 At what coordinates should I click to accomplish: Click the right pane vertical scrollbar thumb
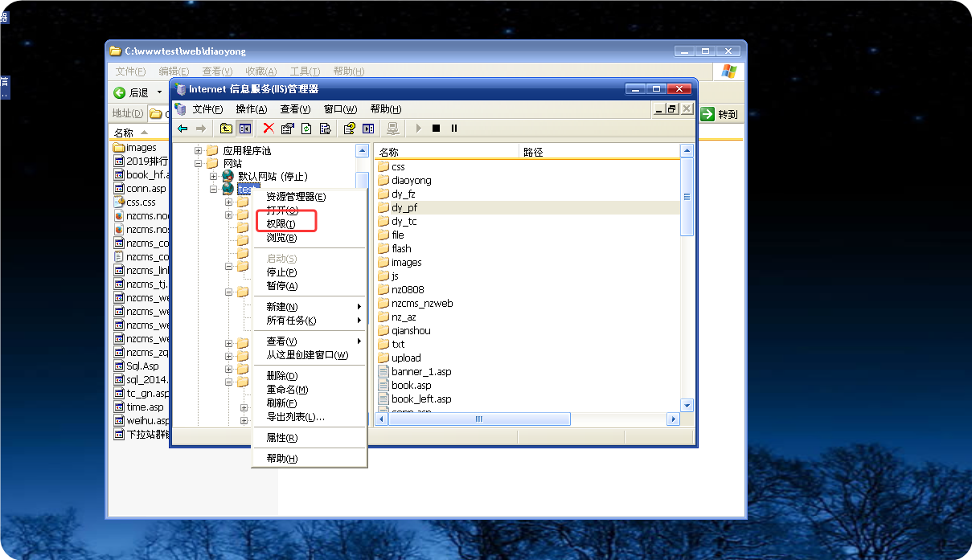pos(687,197)
